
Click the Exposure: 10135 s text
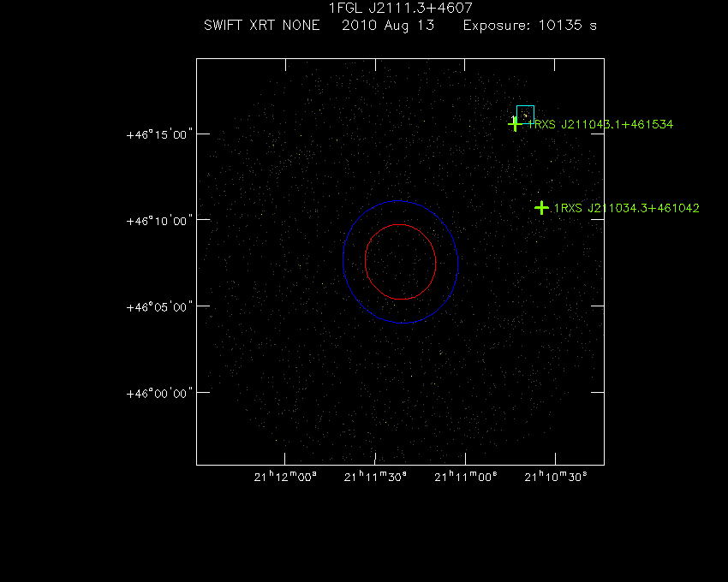(x=530, y=26)
